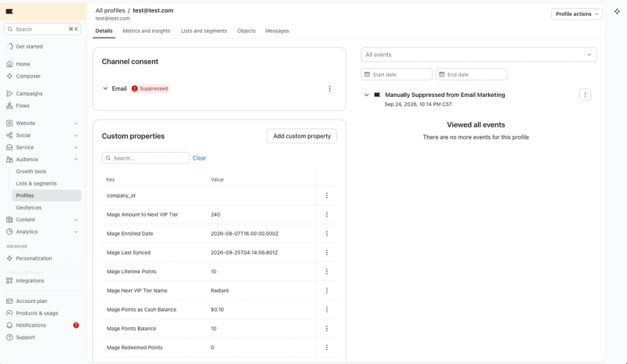
Task: Click the Integrations grid icon
Action: coord(9,280)
